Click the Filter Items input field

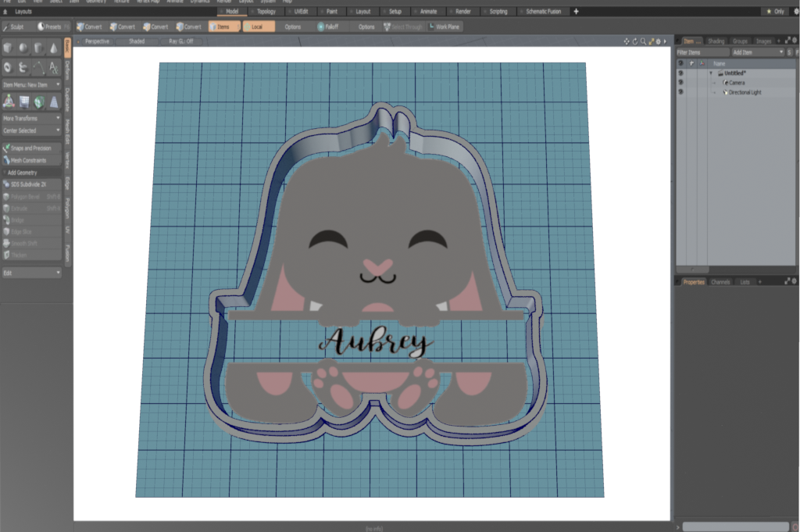[x=703, y=52]
